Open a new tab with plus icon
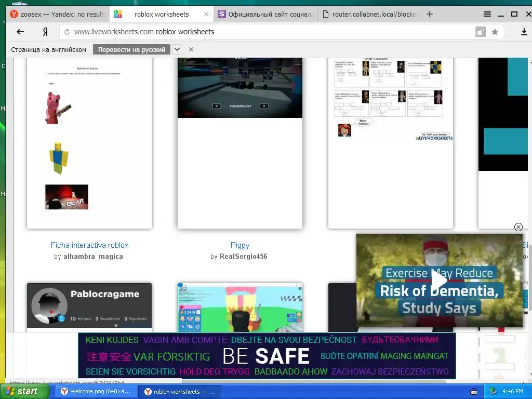Screen dimensions: 532x399 (430, 14)
